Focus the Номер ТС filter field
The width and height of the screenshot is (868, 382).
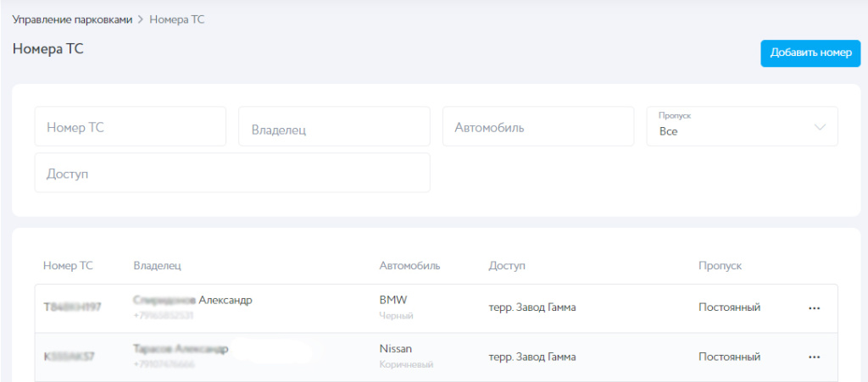click(x=131, y=126)
